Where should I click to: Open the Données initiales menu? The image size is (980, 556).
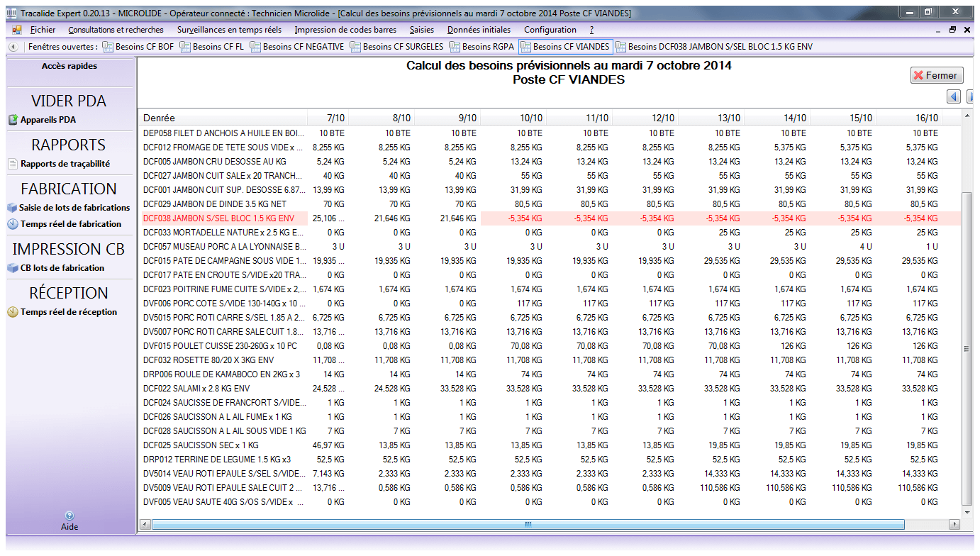(479, 30)
